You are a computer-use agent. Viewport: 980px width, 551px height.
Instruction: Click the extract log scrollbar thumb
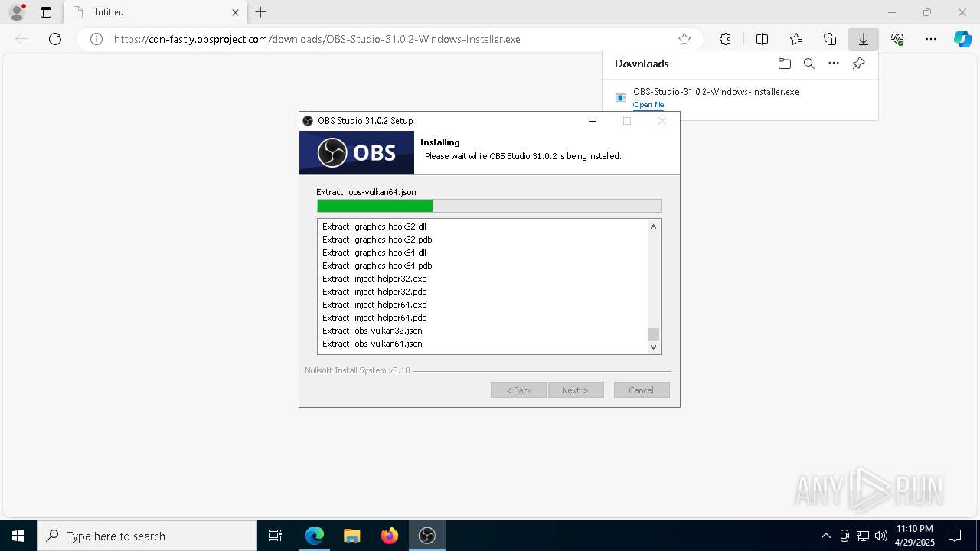pyautogui.click(x=653, y=334)
